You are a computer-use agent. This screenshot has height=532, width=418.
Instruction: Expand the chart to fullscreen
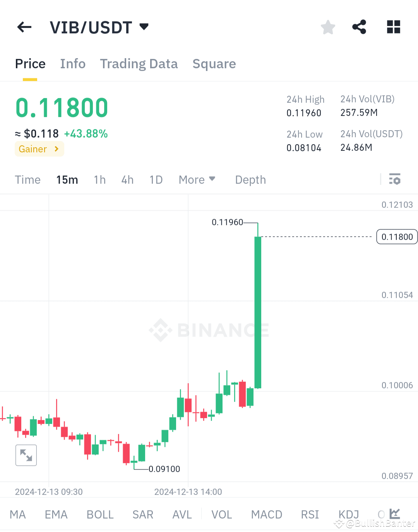[x=26, y=455]
